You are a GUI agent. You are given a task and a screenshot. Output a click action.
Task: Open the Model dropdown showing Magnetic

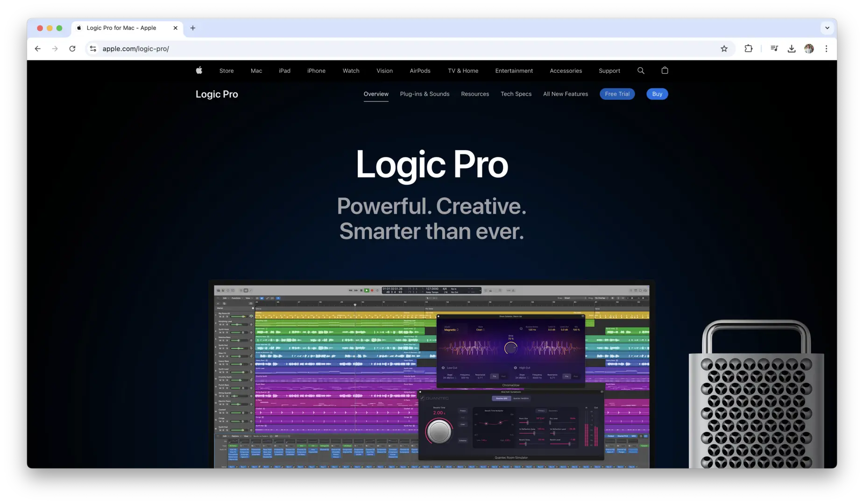[x=451, y=330]
